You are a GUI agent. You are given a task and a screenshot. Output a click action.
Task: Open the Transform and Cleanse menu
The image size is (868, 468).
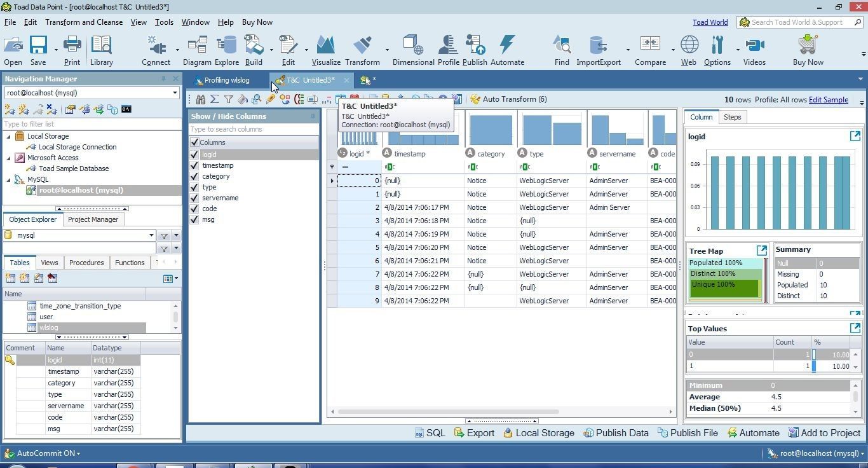click(84, 22)
